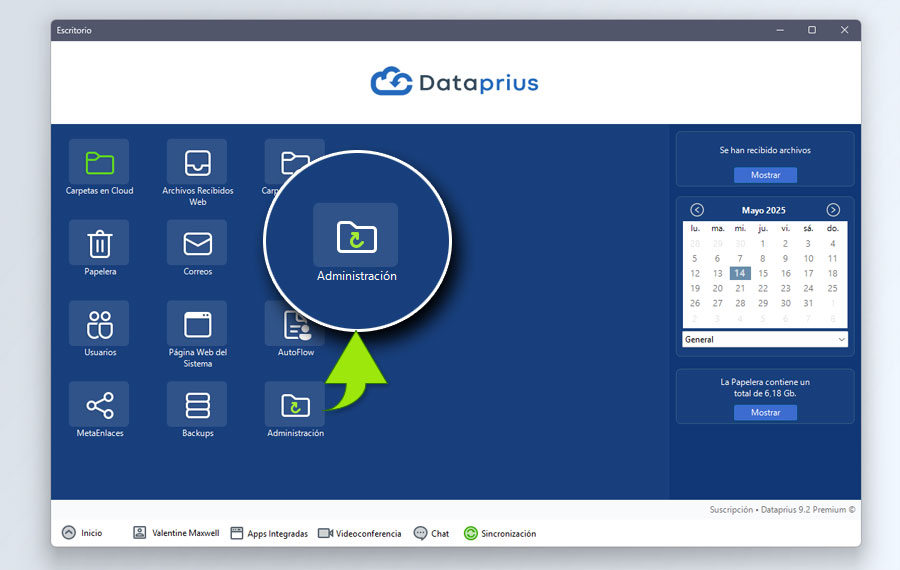Image resolution: width=900 pixels, height=570 pixels.
Task: Open Carpetas en Cloud folder icon
Action: (x=99, y=162)
